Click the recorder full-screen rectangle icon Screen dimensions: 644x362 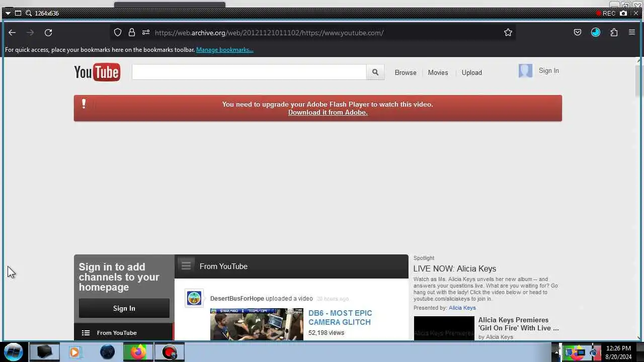[x=18, y=13]
